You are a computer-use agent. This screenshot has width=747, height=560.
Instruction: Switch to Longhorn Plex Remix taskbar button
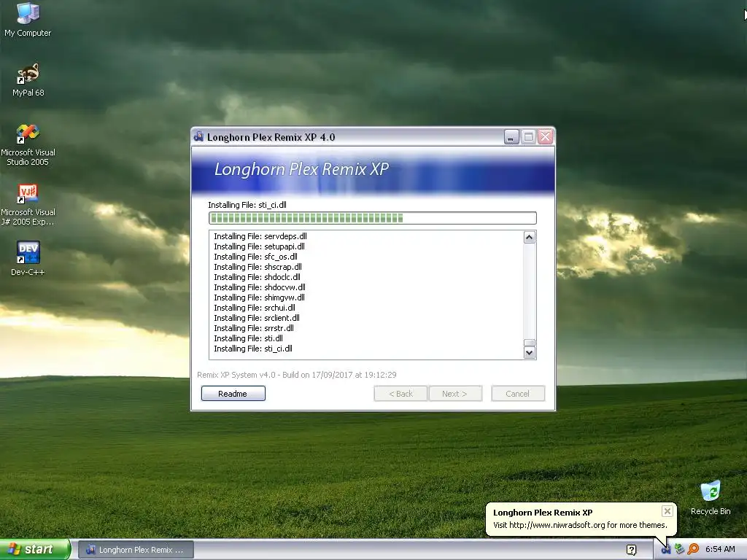[136, 550]
